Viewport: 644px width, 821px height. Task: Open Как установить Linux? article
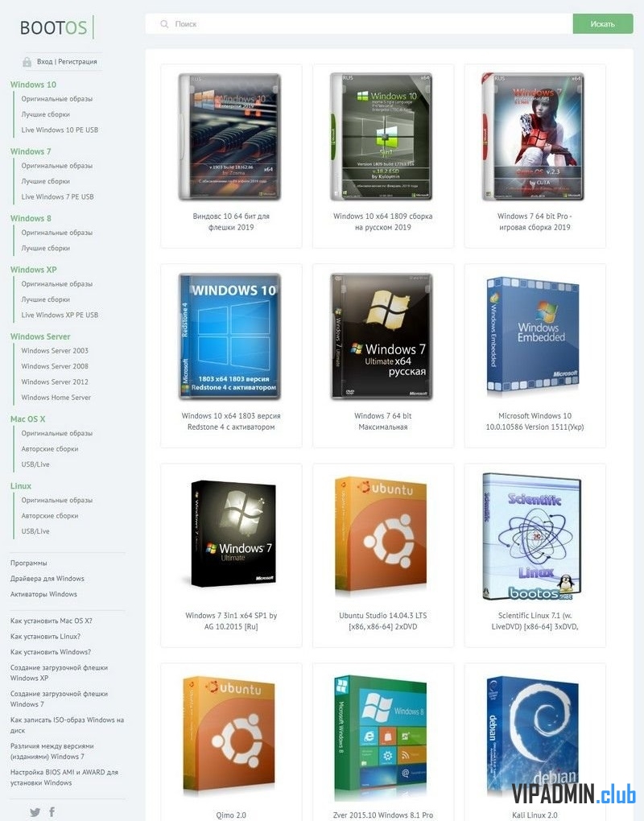(x=46, y=637)
